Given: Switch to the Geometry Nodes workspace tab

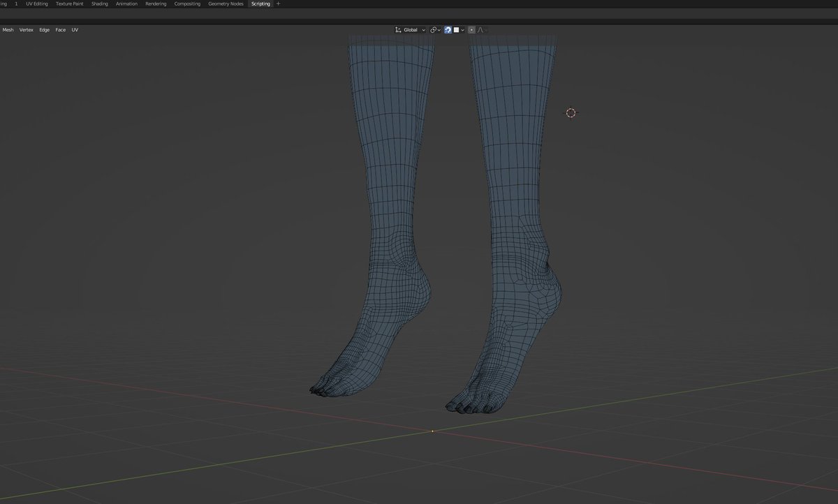Looking at the screenshot, I should [226, 3].
